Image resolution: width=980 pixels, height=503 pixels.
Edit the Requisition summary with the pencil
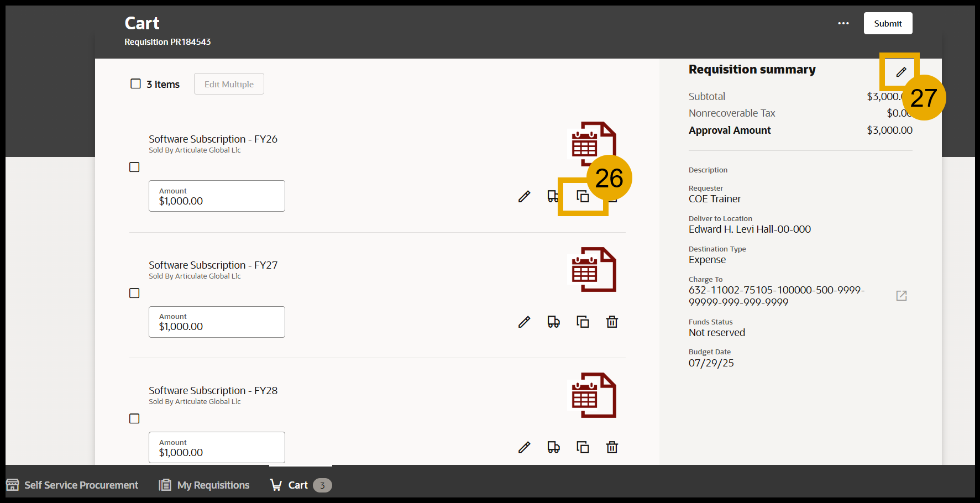click(x=901, y=72)
